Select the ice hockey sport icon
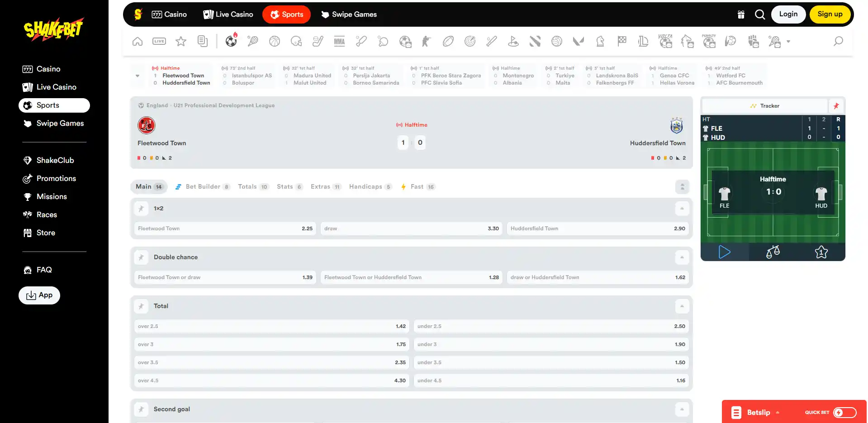Viewport: 868px width, 423px height. coord(318,42)
